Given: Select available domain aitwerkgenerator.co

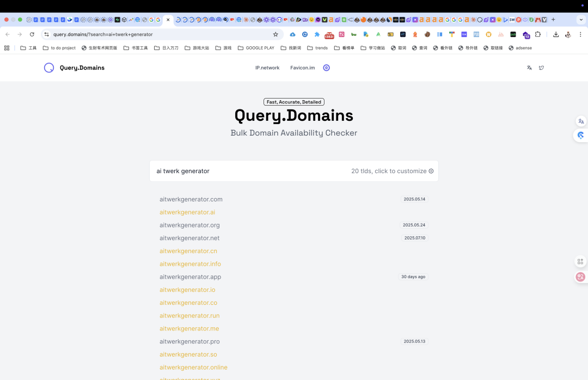Looking at the screenshot, I should 188,303.
